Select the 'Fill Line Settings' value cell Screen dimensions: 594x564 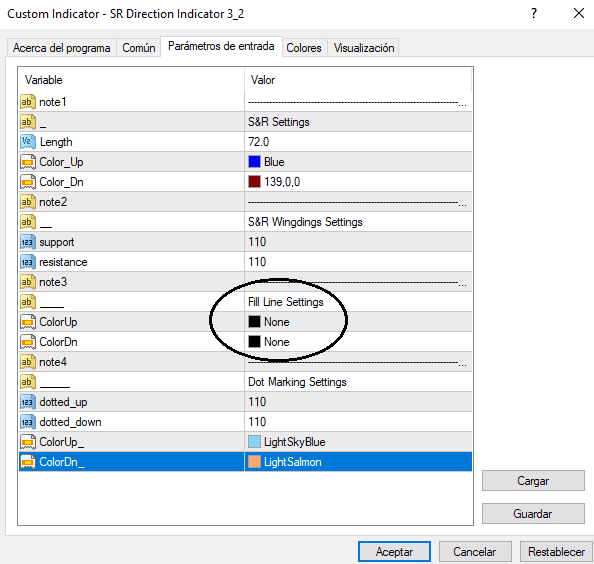coord(358,302)
